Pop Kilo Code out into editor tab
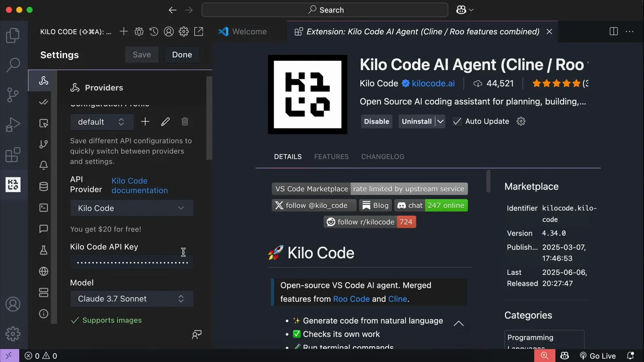644x362 pixels. (x=198, y=31)
